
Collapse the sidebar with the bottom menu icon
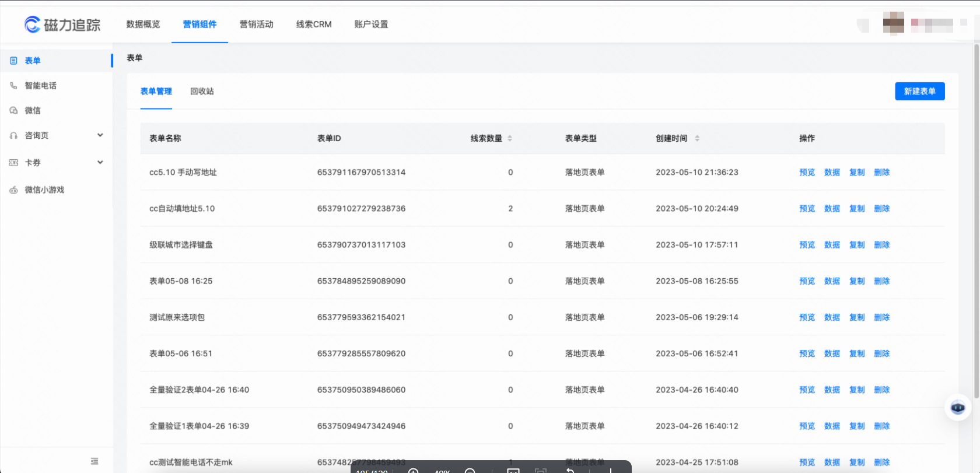(94, 461)
